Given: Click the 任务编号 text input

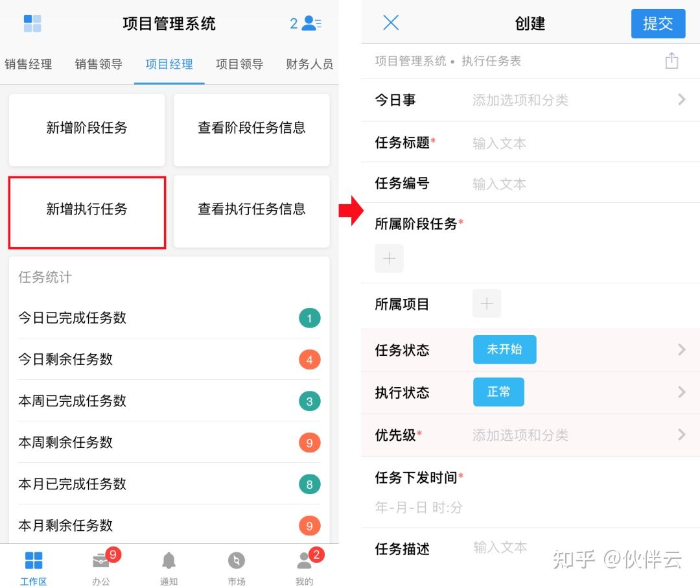Looking at the screenshot, I should 499,184.
